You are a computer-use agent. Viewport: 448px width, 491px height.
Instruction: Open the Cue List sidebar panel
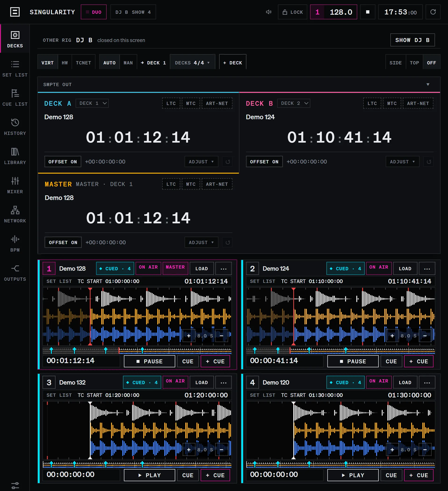click(15, 98)
